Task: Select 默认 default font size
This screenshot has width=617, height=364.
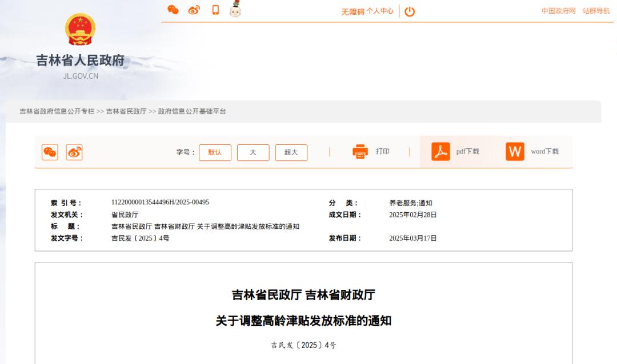Action: (215, 152)
